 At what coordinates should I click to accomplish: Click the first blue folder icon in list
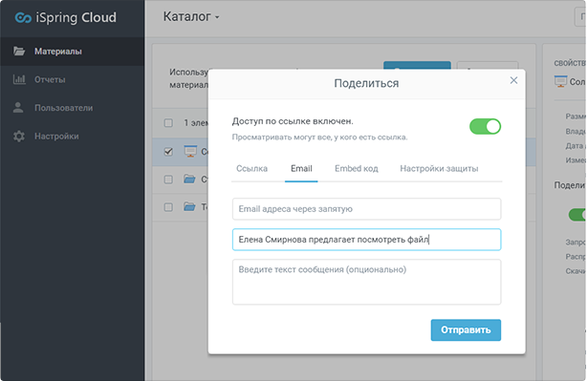coord(189,180)
